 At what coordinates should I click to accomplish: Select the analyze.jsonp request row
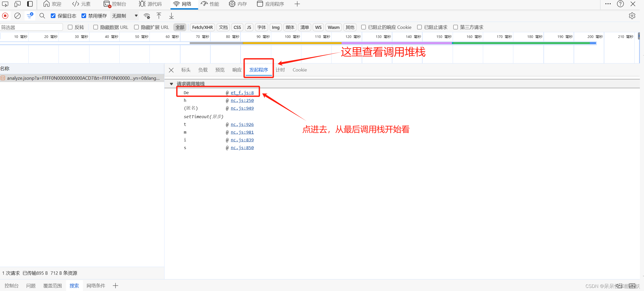[x=82, y=78]
